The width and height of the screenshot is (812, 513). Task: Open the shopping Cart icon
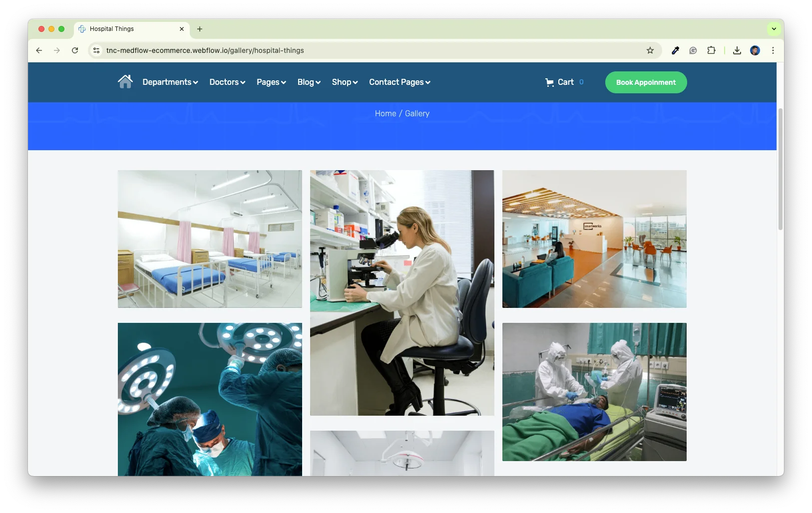[x=550, y=82]
